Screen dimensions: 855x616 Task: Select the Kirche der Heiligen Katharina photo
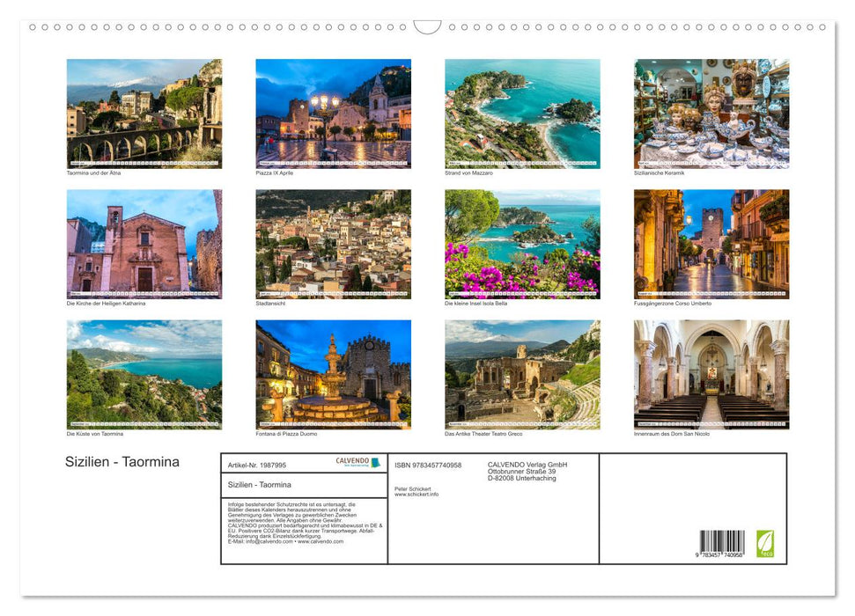click(x=144, y=244)
